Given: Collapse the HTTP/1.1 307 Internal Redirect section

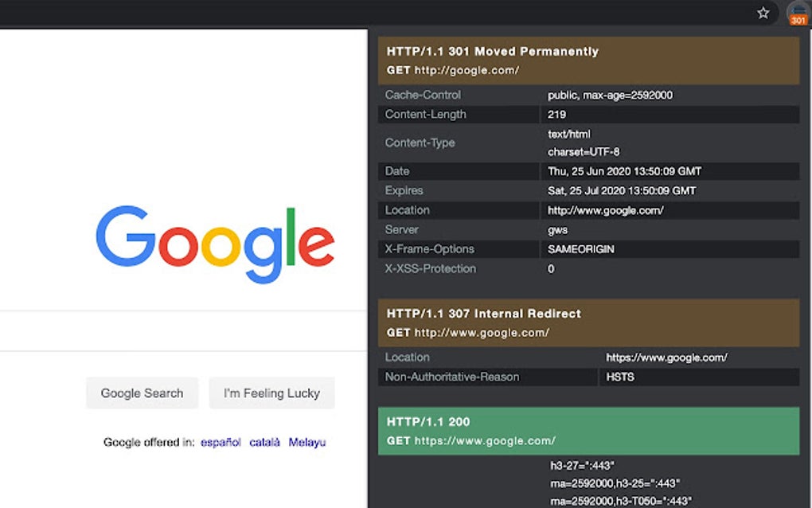Looking at the screenshot, I should [482, 313].
